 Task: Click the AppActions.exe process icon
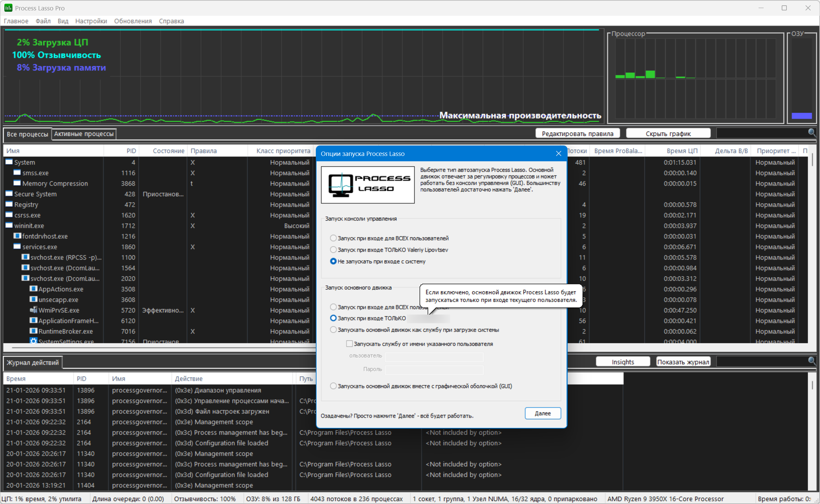pos(33,289)
